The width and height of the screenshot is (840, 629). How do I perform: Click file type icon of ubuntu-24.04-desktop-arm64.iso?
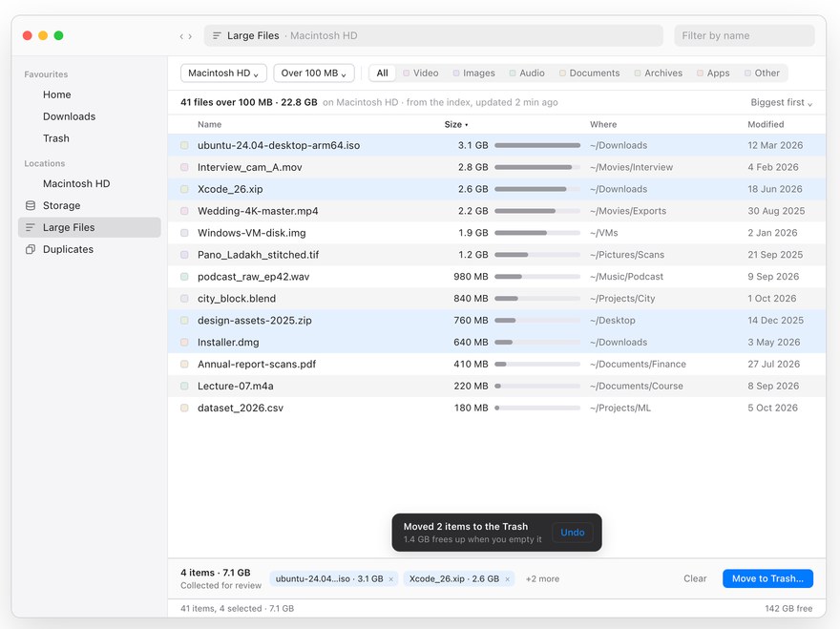184,146
